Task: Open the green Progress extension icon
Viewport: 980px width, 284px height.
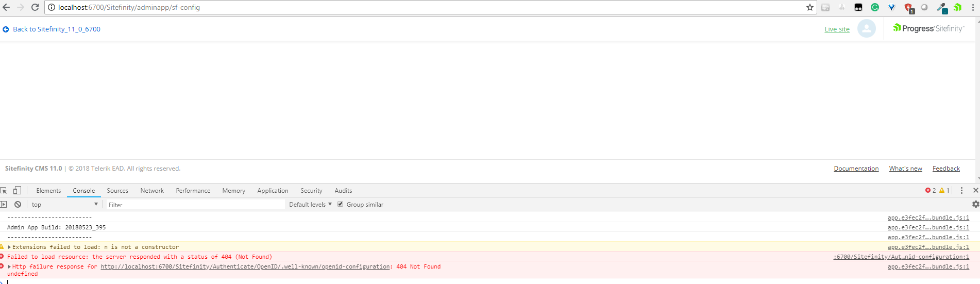Action: point(957,7)
